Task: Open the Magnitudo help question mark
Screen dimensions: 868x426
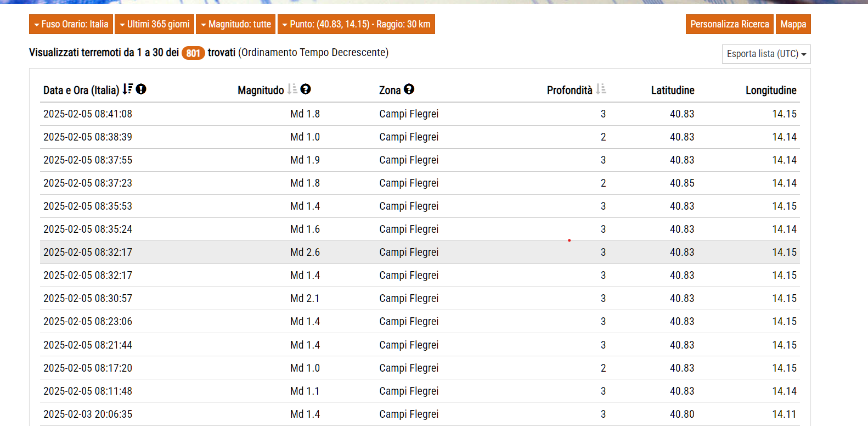Action: pyautogui.click(x=306, y=89)
